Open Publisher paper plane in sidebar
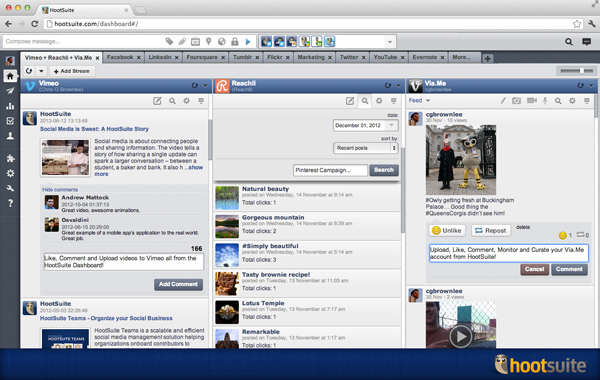Image resolution: width=600 pixels, height=380 pixels. [10, 91]
